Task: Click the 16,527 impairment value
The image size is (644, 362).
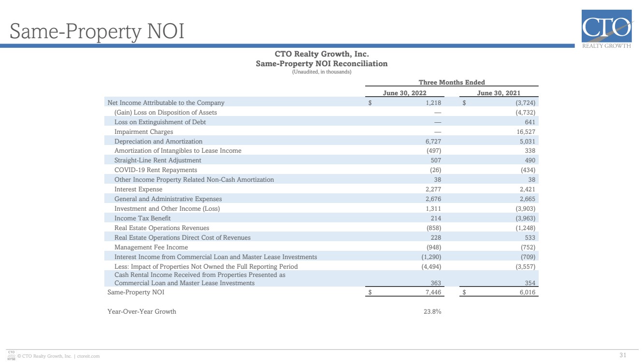Action: coord(526,131)
